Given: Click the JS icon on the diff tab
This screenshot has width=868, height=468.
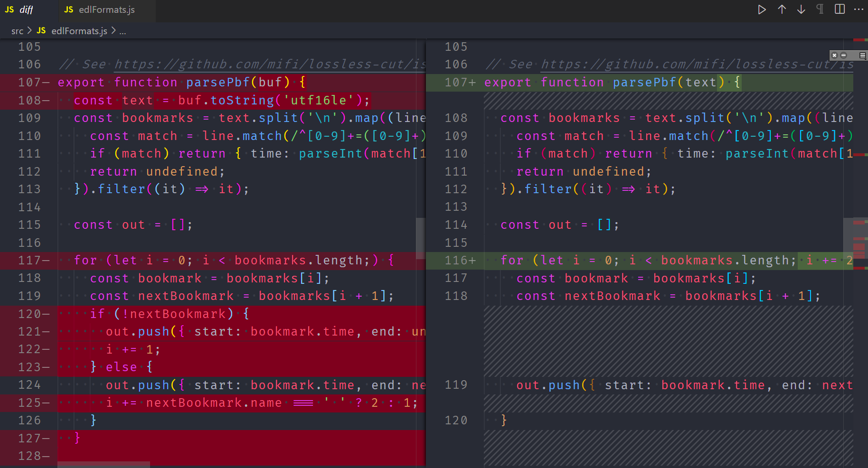Looking at the screenshot, I should pyautogui.click(x=9, y=9).
